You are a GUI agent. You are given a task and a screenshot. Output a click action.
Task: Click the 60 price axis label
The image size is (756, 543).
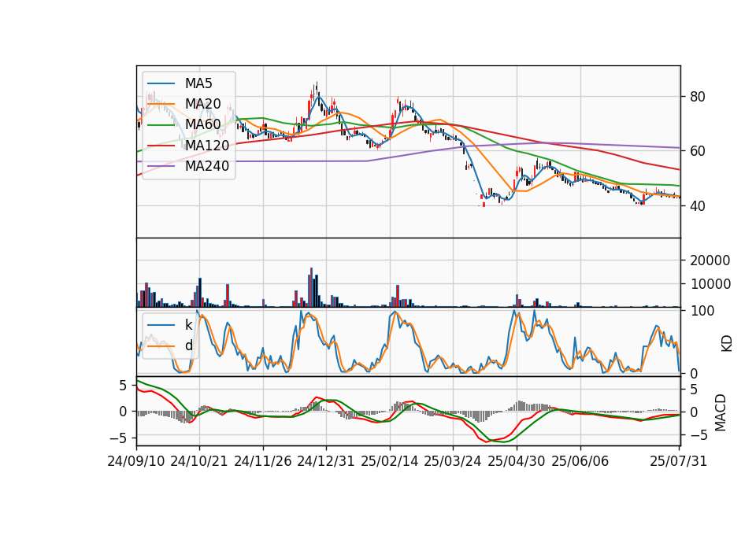pos(697,151)
